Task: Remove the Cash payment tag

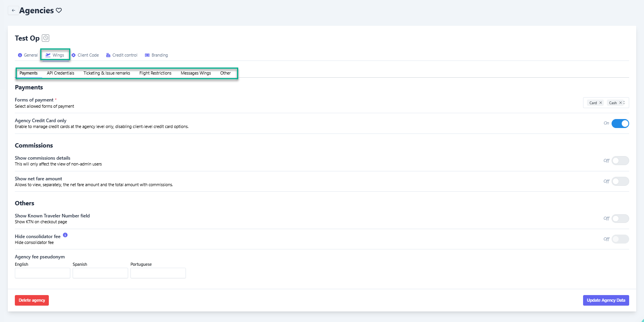Action: [620, 103]
